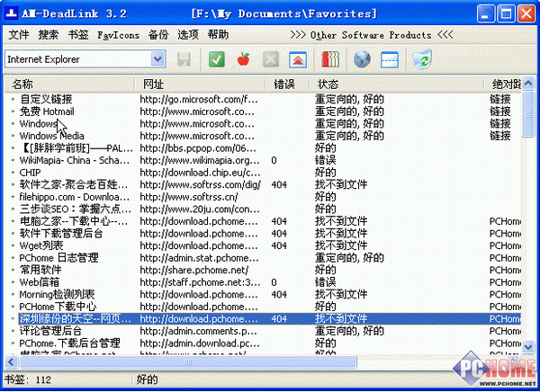Viewport: 540px width, 392px height.
Task: Select the Wget列表 bookmark row
Action: 263,245
